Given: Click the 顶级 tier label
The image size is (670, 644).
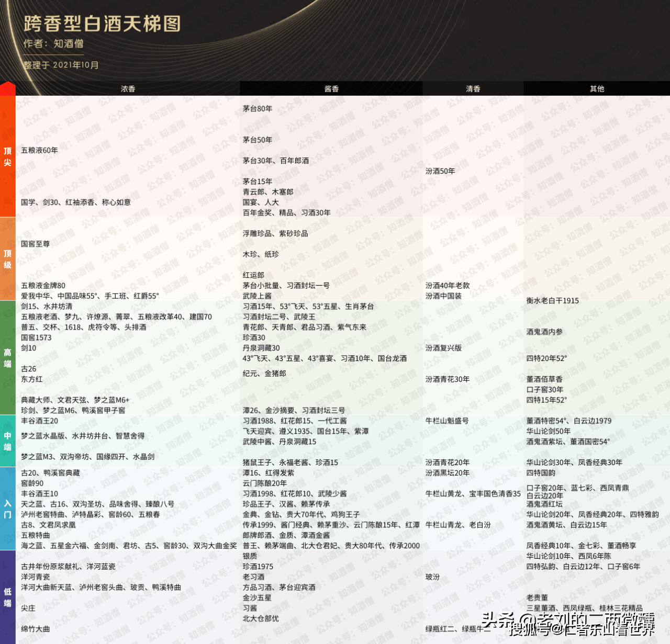Looking at the screenshot, I should 7,259.
